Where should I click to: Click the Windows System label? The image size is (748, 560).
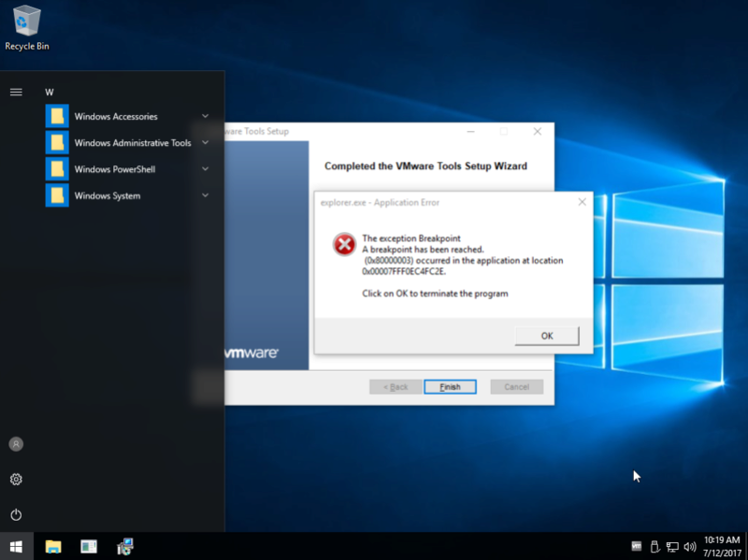[108, 195]
